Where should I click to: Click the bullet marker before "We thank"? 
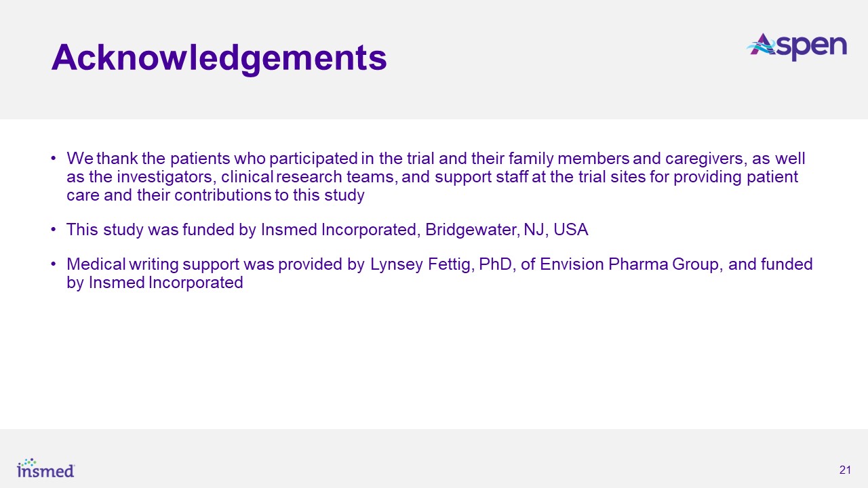click(54, 159)
